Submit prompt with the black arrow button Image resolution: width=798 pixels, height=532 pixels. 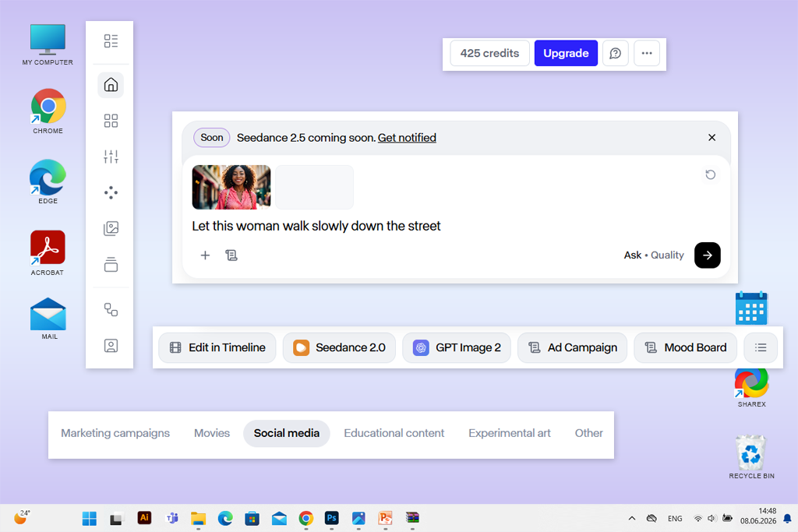pyautogui.click(x=708, y=255)
